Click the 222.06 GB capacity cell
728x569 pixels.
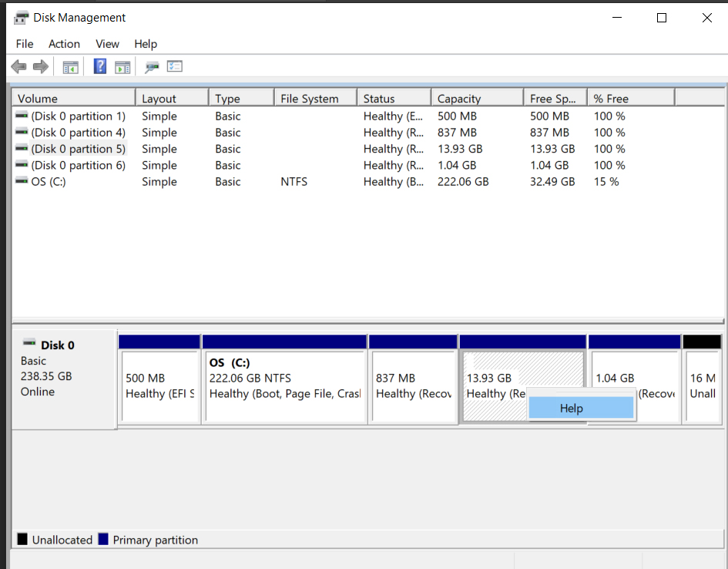click(463, 182)
